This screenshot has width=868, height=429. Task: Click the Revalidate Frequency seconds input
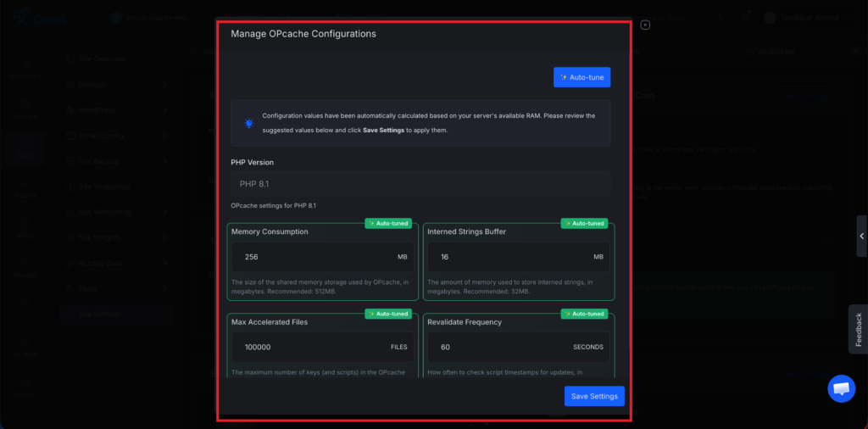pos(500,347)
